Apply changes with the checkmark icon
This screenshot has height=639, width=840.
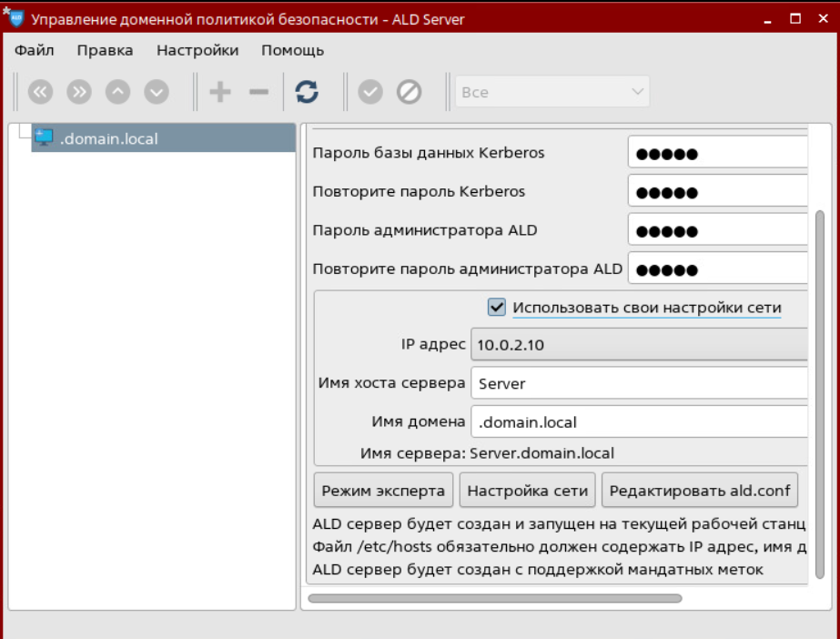click(370, 92)
